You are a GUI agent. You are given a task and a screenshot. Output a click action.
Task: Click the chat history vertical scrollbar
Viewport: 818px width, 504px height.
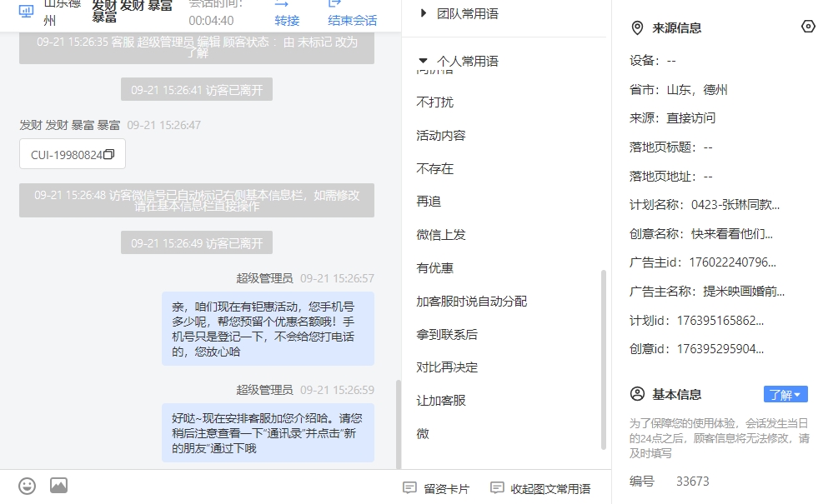(399, 424)
